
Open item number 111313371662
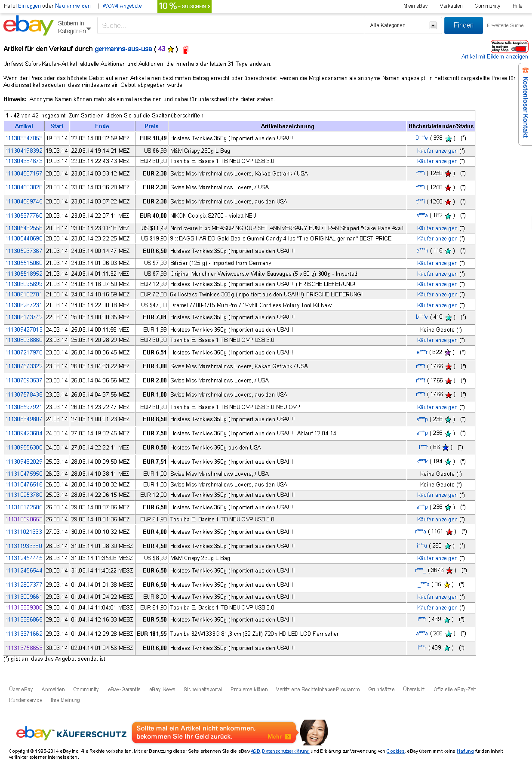pyautogui.click(x=24, y=634)
